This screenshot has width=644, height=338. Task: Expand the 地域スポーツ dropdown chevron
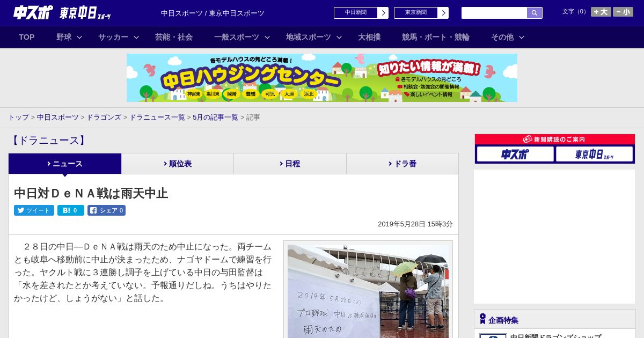(339, 37)
